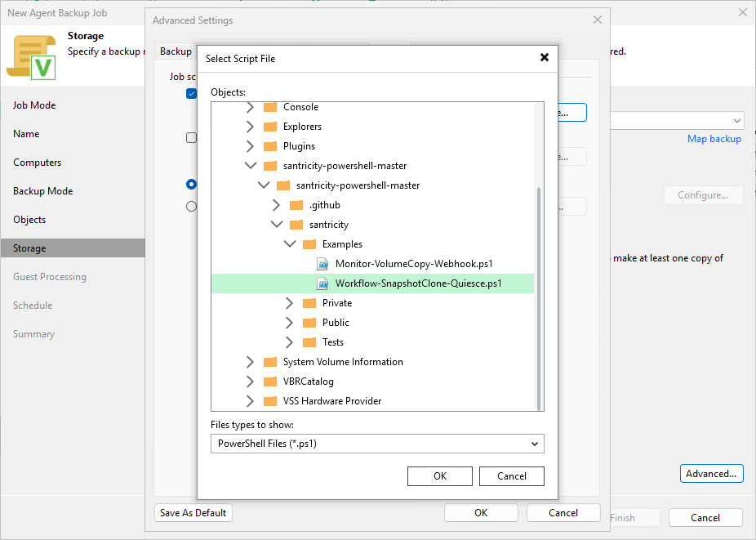The height and width of the screenshot is (540, 756).
Task: Click the Monitor-VolumeCopy-Webhook.ps1 file icon
Action: coord(322,264)
